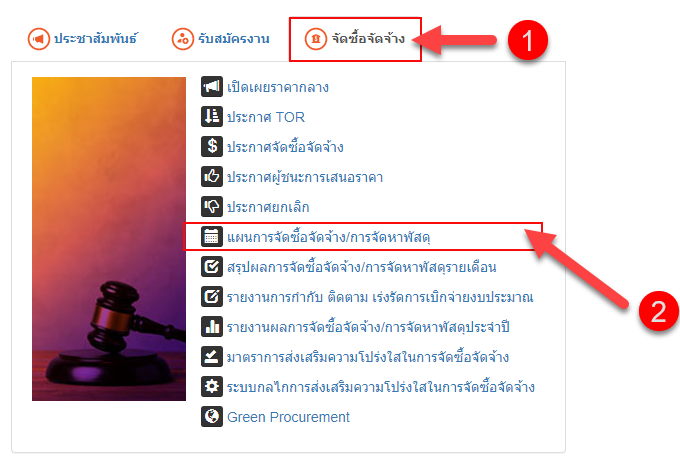Open the จัดซื้อจัดจ้าง menu tab

click(x=355, y=39)
